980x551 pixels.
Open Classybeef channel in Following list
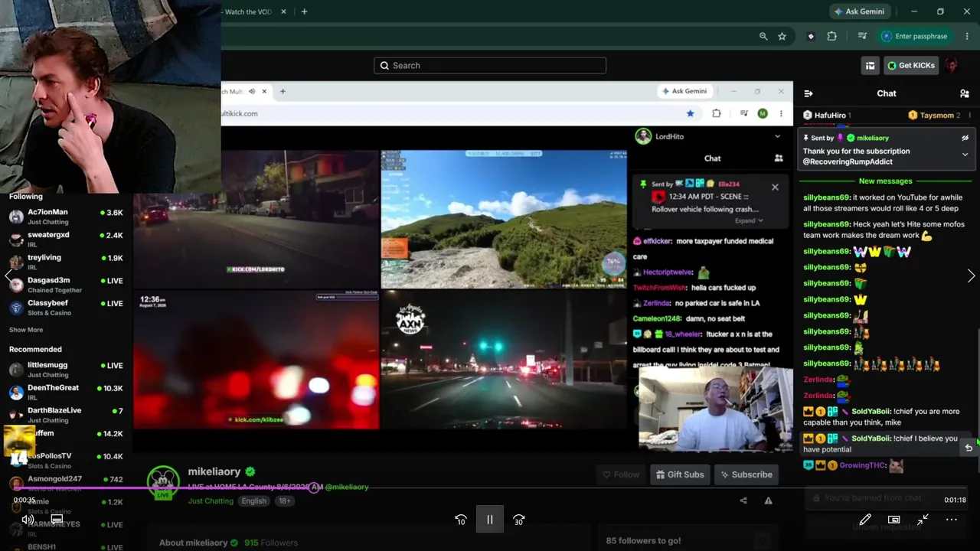66,308
